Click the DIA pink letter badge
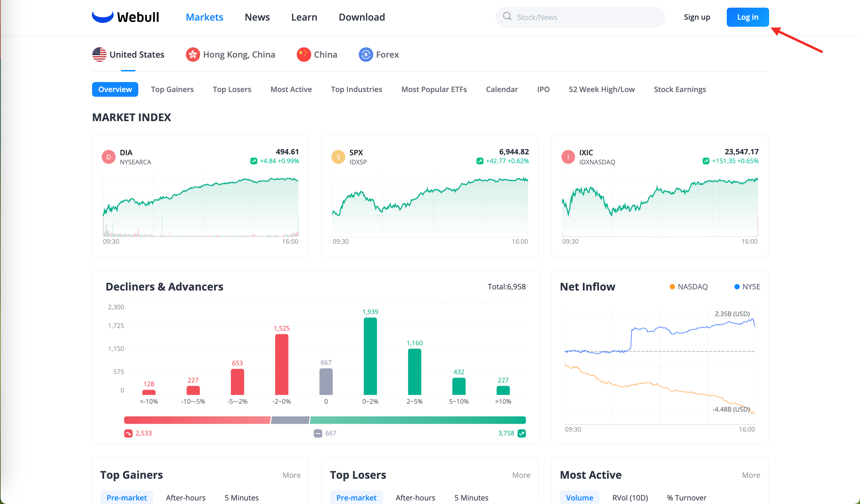This screenshot has width=860, height=504. (x=109, y=157)
